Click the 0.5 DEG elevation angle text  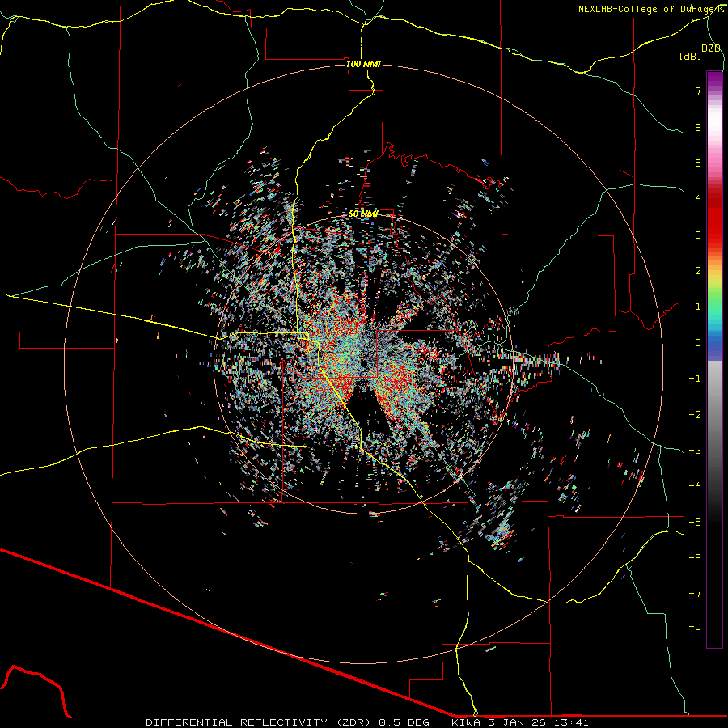(x=404, y=722)
